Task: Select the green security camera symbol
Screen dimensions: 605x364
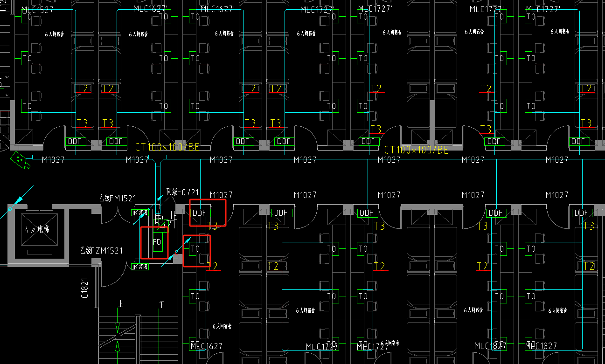Action: coord(21,160)
